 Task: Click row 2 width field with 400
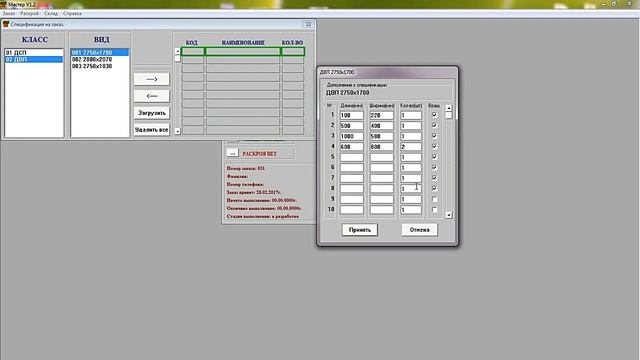(382, 126)
